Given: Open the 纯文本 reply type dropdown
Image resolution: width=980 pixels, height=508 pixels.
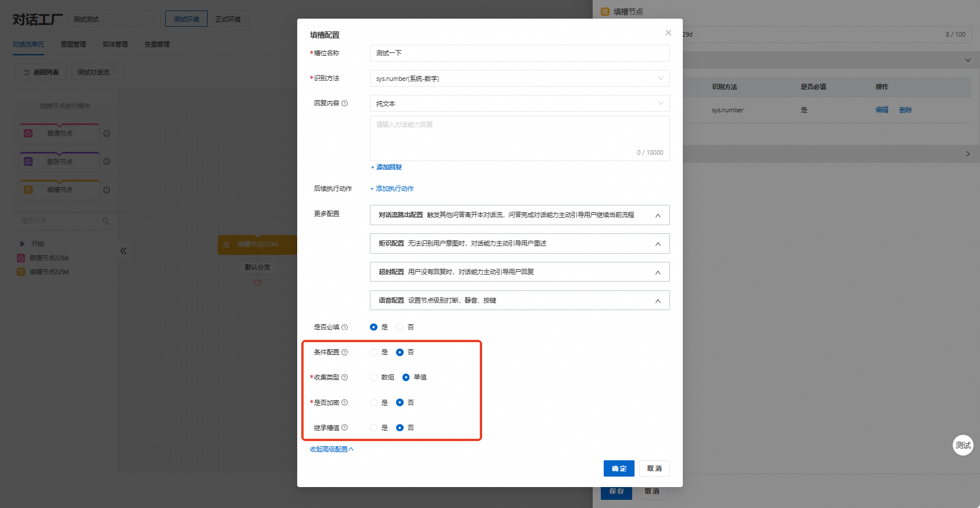Looking at the screenshot, I should pos(519,104).
